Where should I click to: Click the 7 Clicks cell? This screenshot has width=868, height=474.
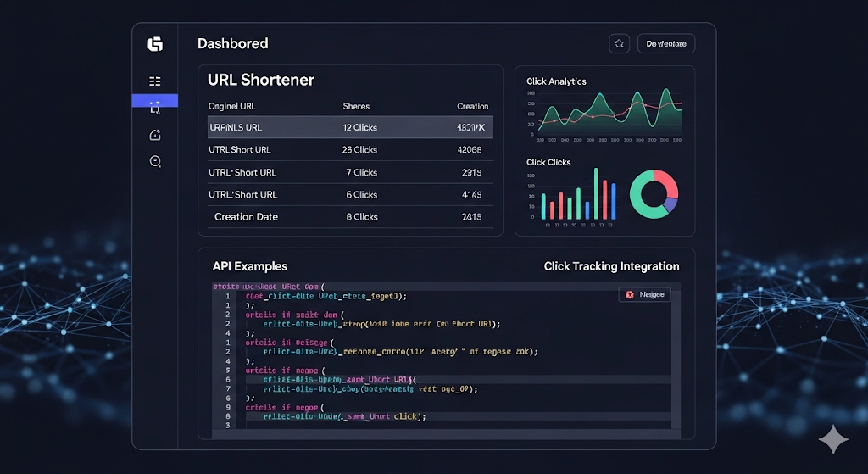(361, 173)
